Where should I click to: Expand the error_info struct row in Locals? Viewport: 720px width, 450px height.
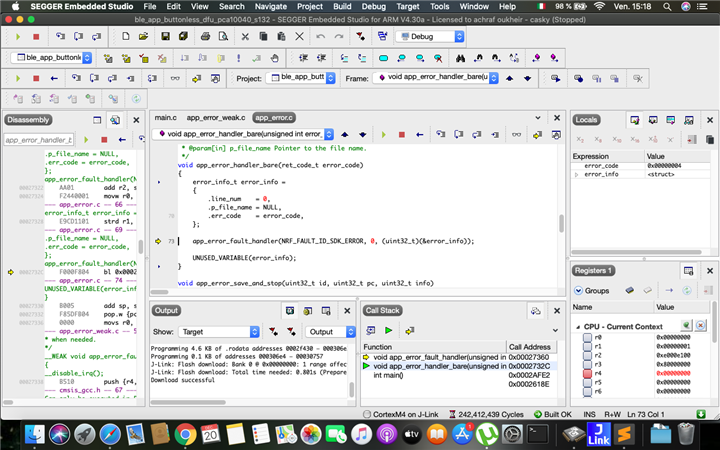(x=577, y=175)
